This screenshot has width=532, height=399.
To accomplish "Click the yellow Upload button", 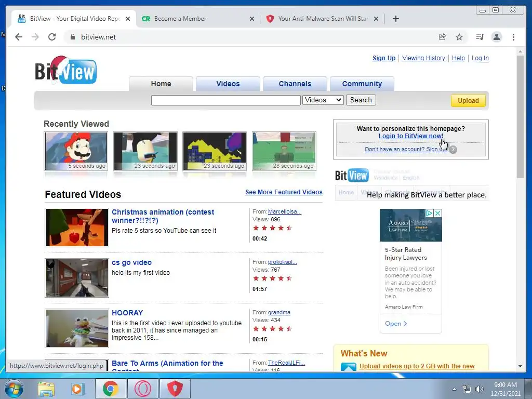I will [x=468, y=100].
